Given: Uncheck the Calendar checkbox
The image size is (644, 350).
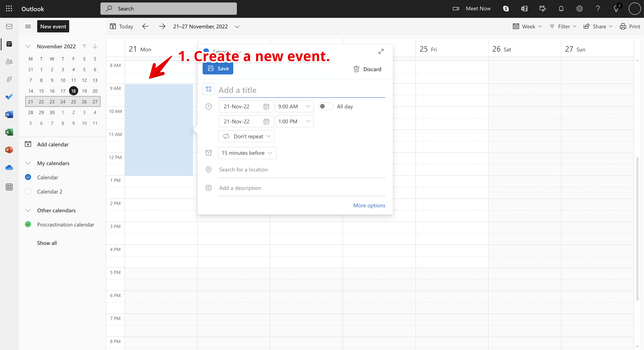Looking at the screenshot, I should click(x=28, y=177).
